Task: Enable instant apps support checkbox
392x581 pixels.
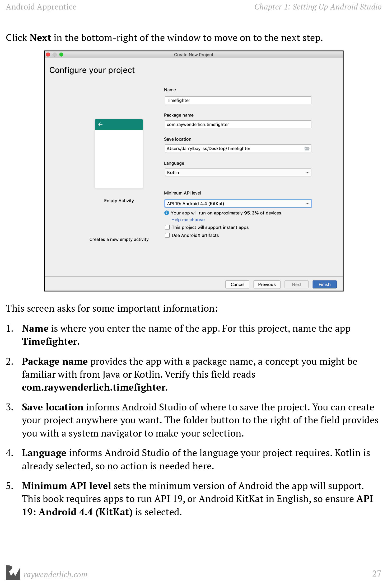Action: (x=167, y=227)
